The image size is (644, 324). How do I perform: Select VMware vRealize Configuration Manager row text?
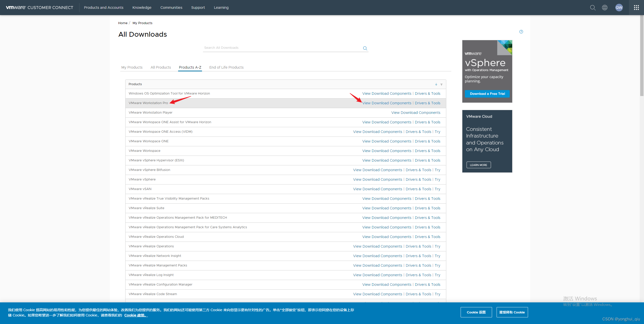tap(160, 285)
